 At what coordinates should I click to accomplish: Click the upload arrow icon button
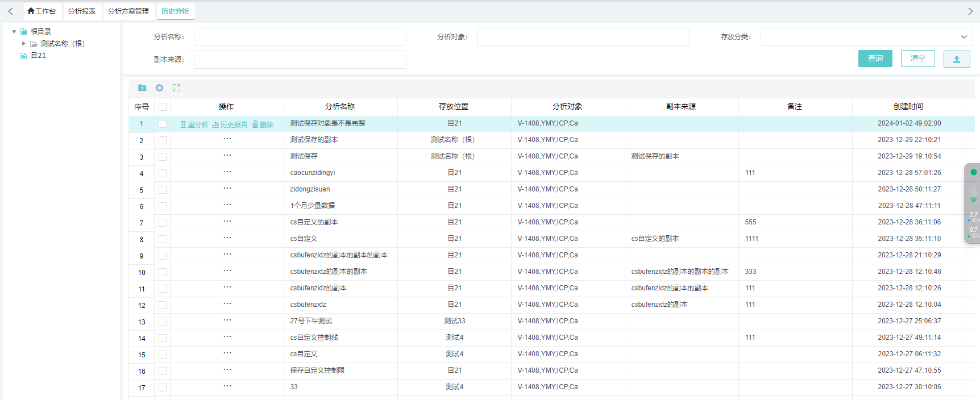(x=957, y=59)
